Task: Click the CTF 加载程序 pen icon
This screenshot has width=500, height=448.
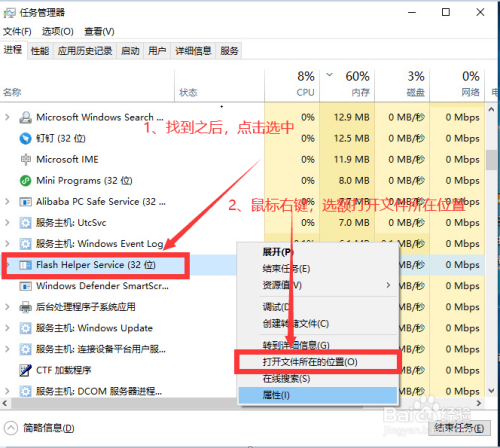Action: pos(25,370)
